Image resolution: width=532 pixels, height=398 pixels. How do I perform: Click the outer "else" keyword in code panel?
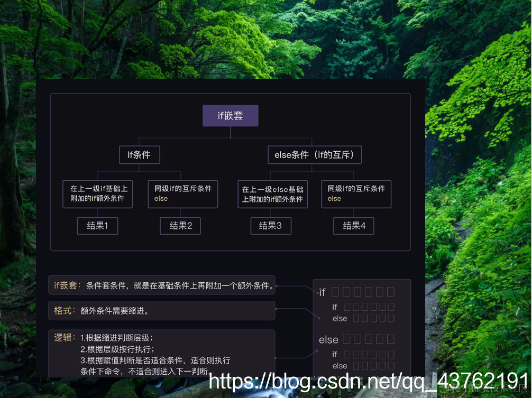coord(328,340)
